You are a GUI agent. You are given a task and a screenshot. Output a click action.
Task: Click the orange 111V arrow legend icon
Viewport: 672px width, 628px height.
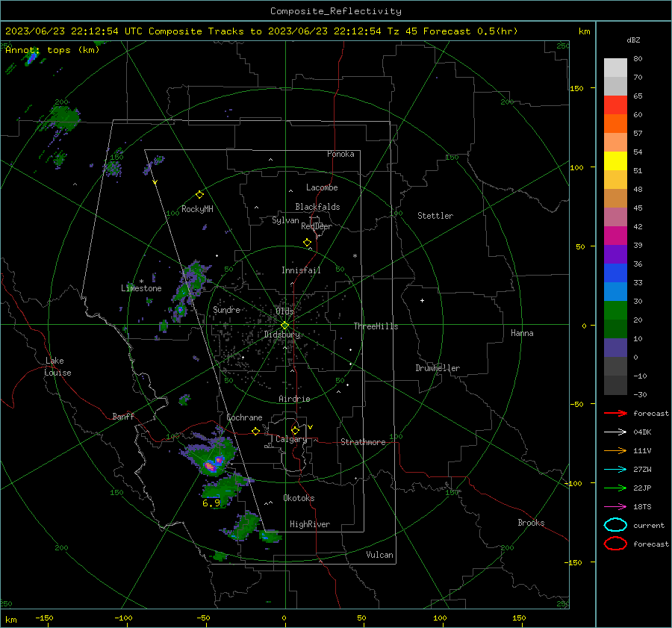pos(615,450)
